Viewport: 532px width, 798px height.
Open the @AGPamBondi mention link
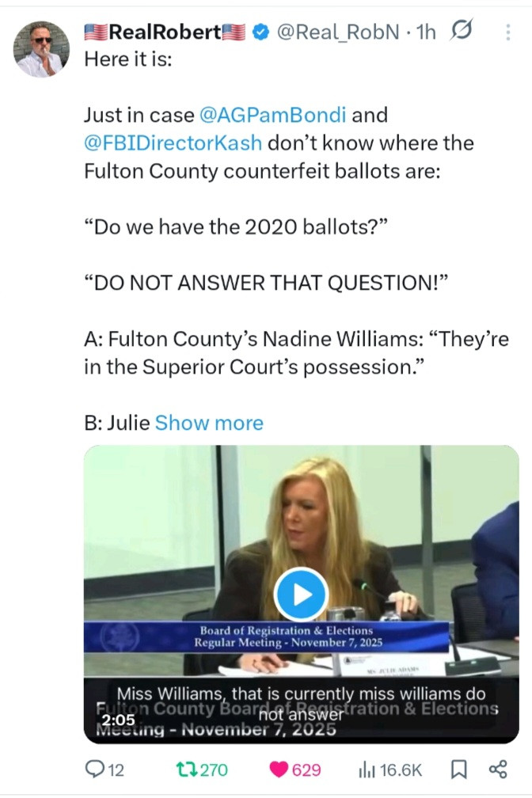(273, 115)
